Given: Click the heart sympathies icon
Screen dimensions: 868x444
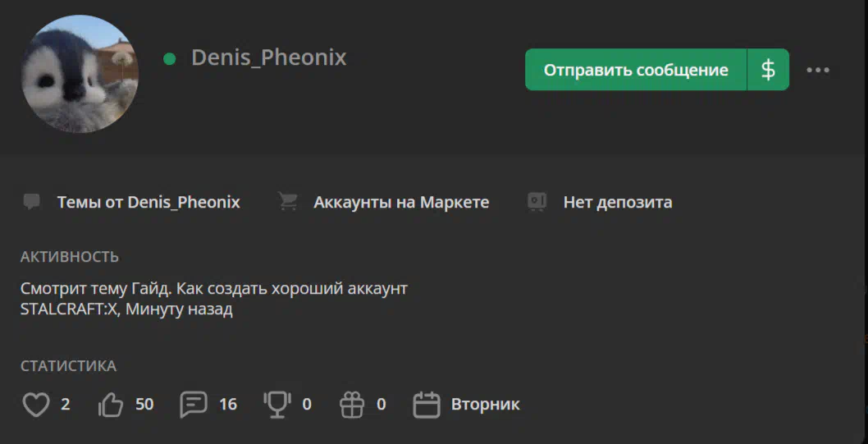Looking at the screenshot, I should pos(36,405).
